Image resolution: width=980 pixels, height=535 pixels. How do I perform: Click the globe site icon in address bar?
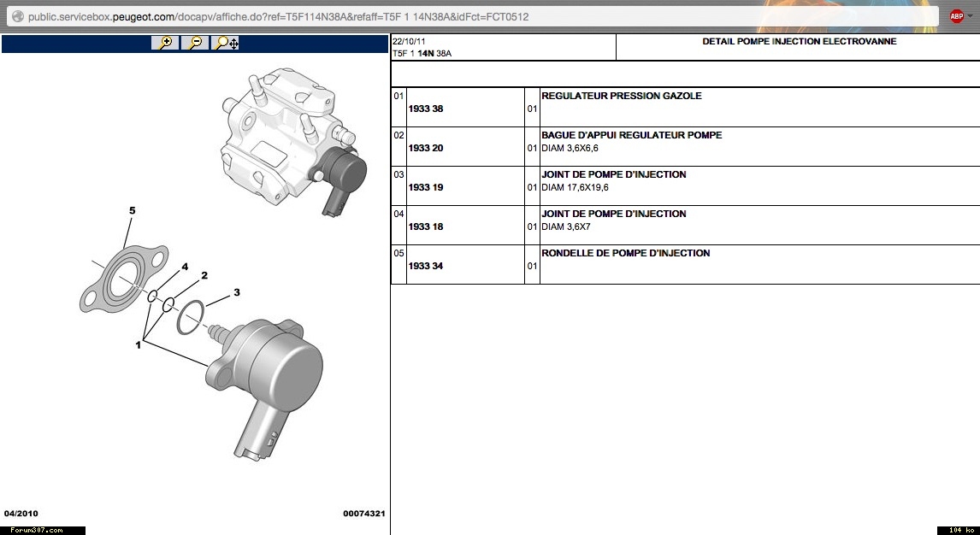(x=17, y=17)
